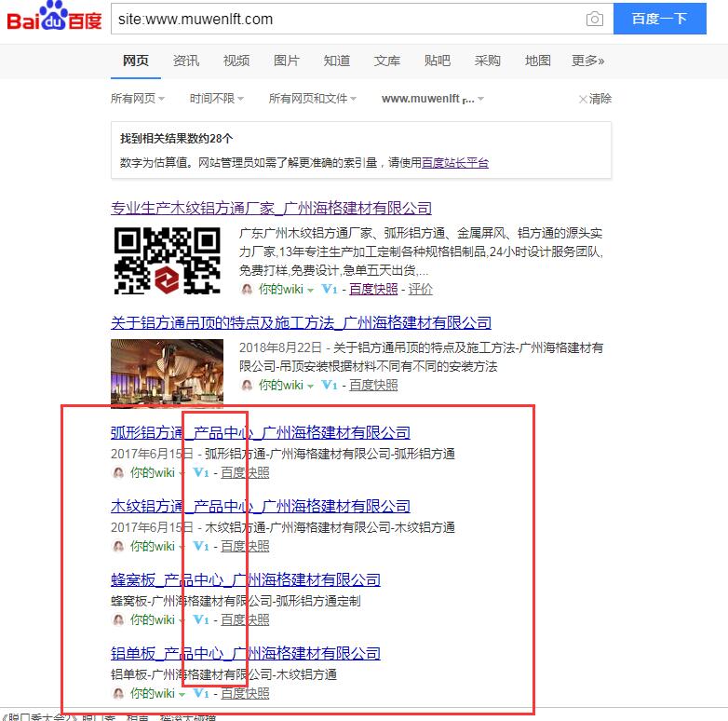Switch to the 资讯 tab
Viewport: 728px width, 721px height.
[185, 61]
